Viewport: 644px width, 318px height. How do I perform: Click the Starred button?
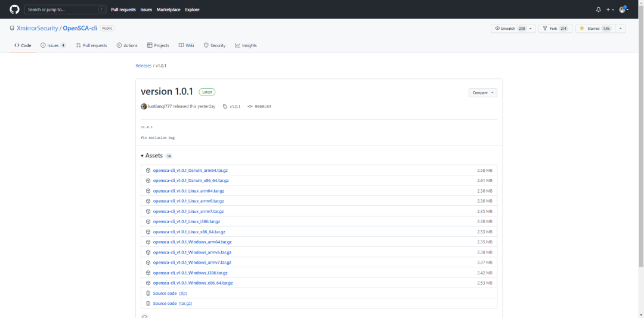point(595,29)
